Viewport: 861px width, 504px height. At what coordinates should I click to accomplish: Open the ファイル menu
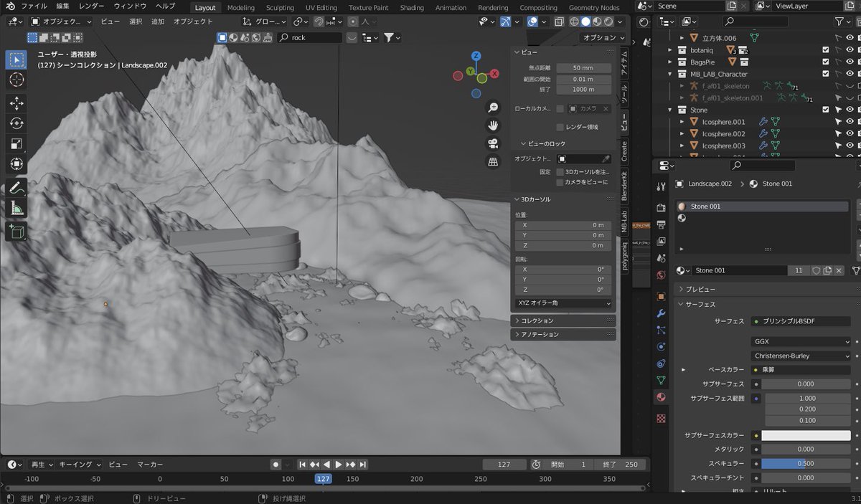(x=34, y=6)
